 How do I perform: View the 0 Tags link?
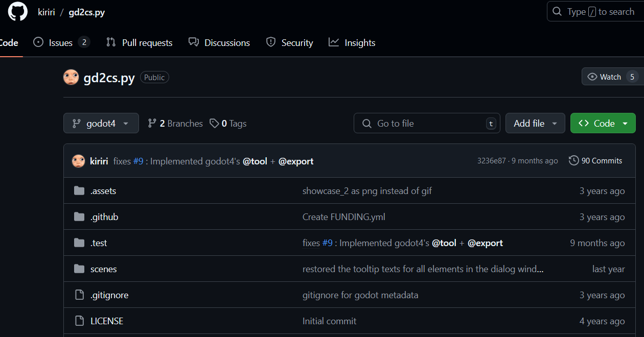point(228,124)
